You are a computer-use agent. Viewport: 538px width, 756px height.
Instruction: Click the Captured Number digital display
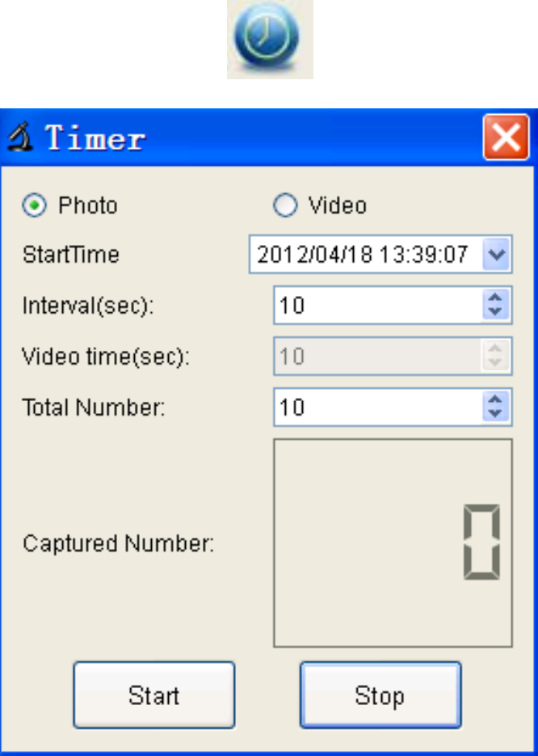click(393, 543)
